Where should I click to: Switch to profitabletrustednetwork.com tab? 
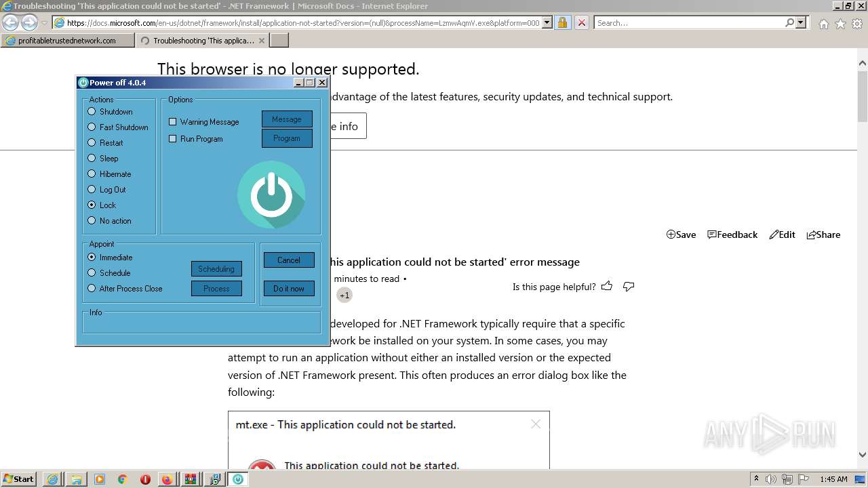[x=67, y=41]
